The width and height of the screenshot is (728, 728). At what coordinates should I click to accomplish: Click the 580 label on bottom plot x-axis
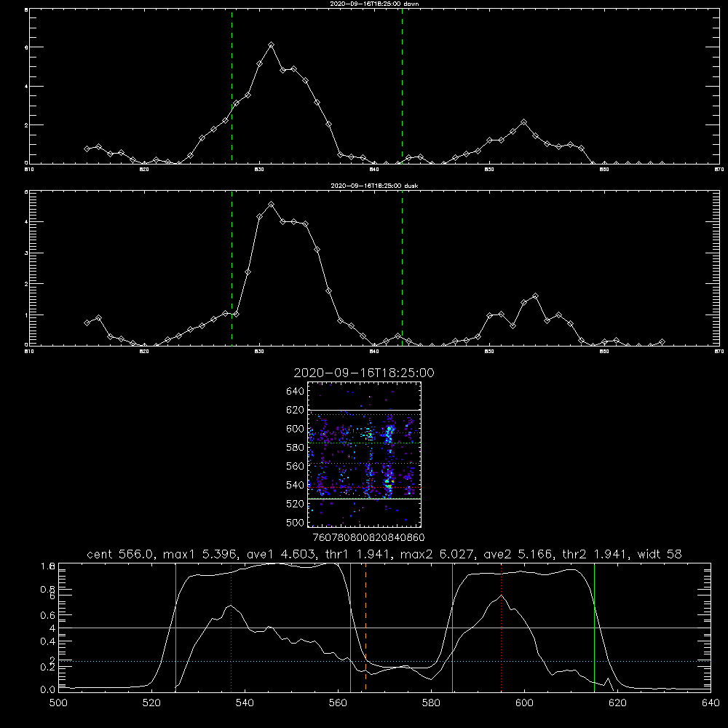[x=431, y=703]
